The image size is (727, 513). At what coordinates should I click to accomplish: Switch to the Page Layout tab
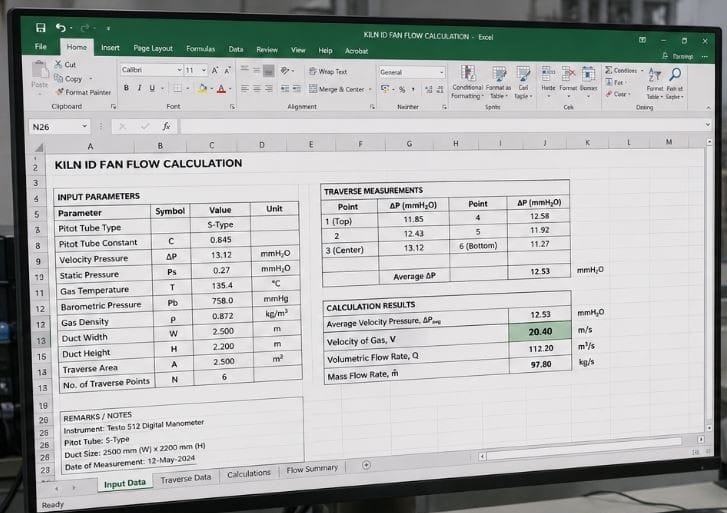tap(153, 48)
